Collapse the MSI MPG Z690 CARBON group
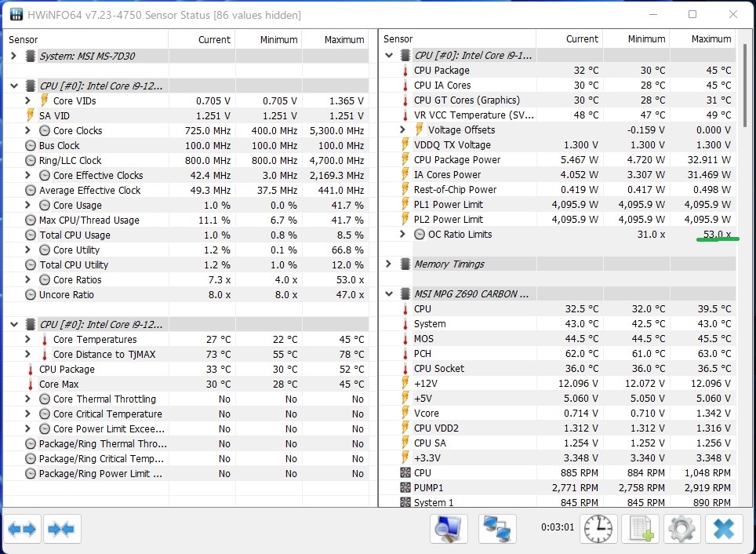This screenshot has height=554, width=756. coord(389,294)
